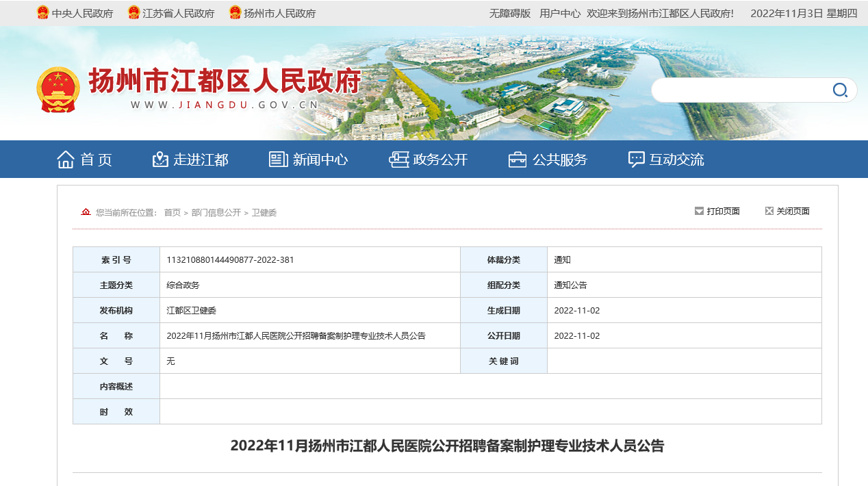Click the magnifier search icon
The height and width of the screenshot is (486, 868).
click(839, 90)
